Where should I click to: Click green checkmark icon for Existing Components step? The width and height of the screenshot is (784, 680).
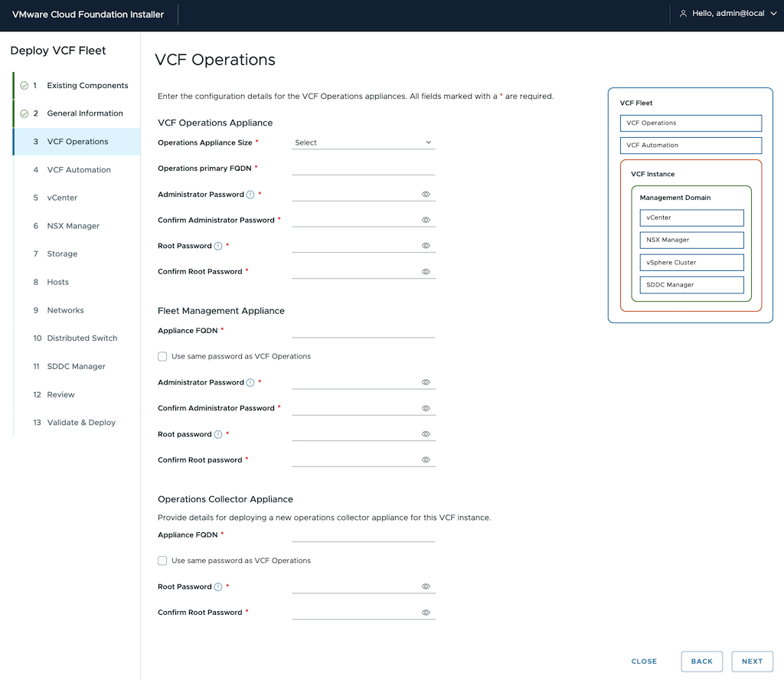coord(24,86)
